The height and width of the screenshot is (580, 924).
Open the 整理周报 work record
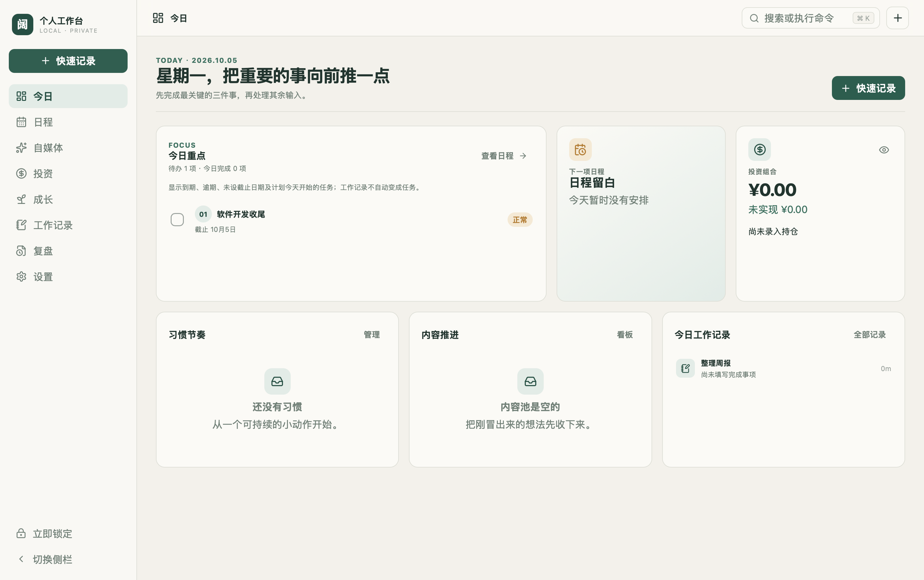(x=783, y=369)
